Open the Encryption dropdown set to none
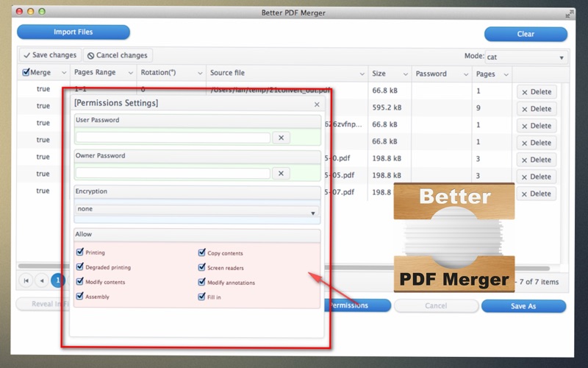This screenshot has height=368, width=588. [x=197, y=210]
